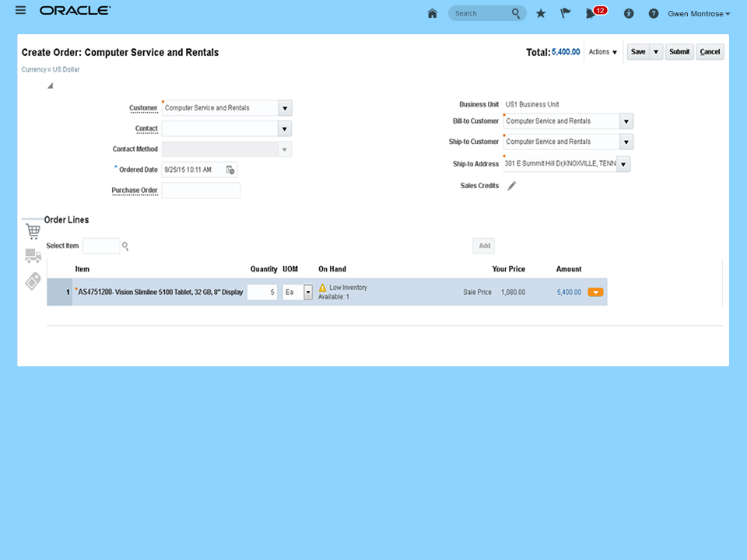Open Favorites star icon
Viewport: 747px width, 560px height.
(541, 13)
